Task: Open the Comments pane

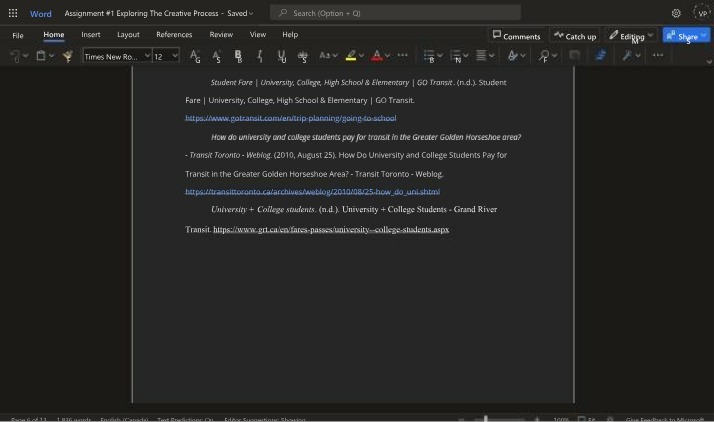Action: click(516, 36)
